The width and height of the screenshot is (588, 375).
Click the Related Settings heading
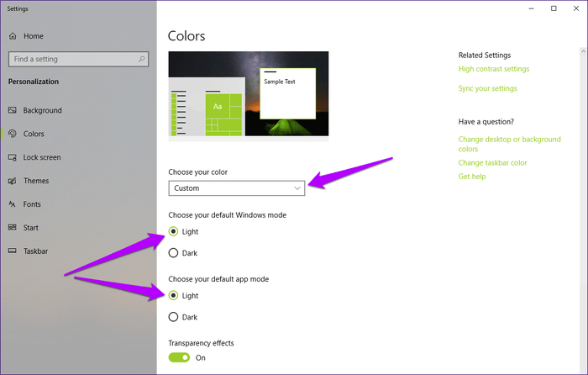tap(485, 55)
